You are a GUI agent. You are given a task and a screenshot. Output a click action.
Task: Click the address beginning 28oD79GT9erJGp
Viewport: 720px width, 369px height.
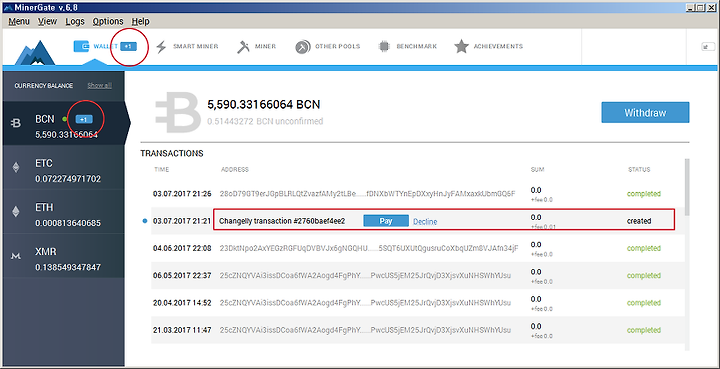[x=367, y=194]
